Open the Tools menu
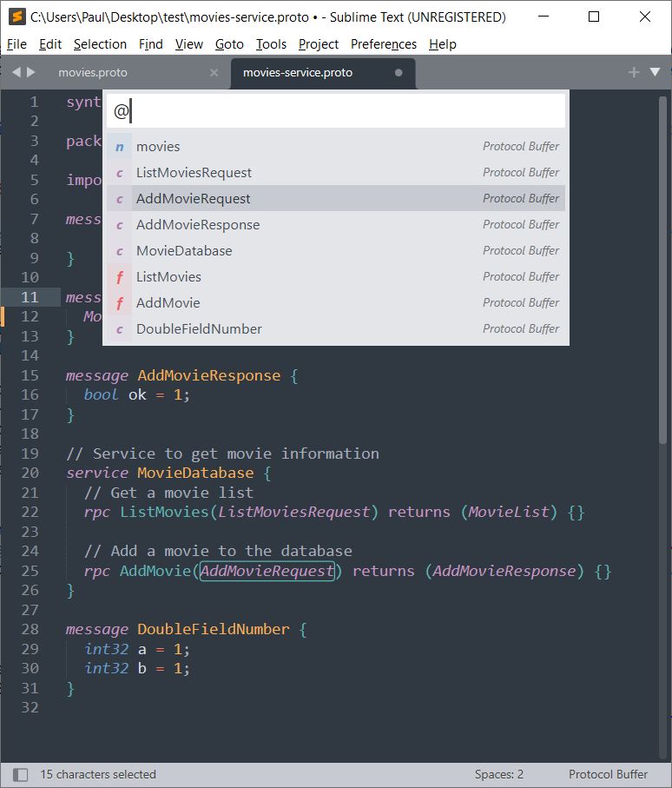Screen dimensions: 672x788 point(271,44)
